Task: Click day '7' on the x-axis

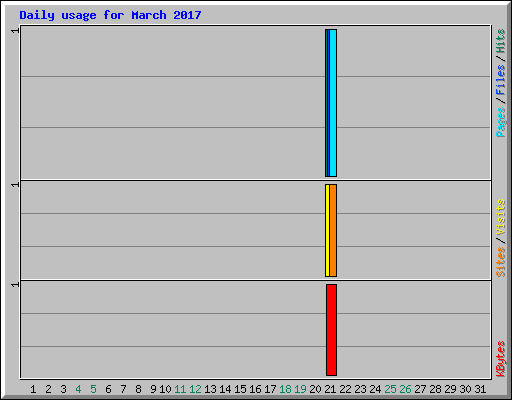Action: point(123,389)
